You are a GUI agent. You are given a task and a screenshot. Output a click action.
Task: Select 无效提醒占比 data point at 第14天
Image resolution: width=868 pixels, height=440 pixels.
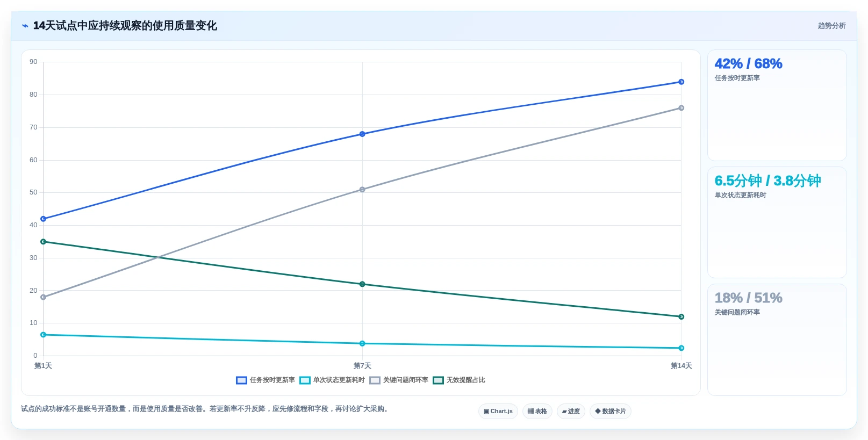(x=681, y=317)
